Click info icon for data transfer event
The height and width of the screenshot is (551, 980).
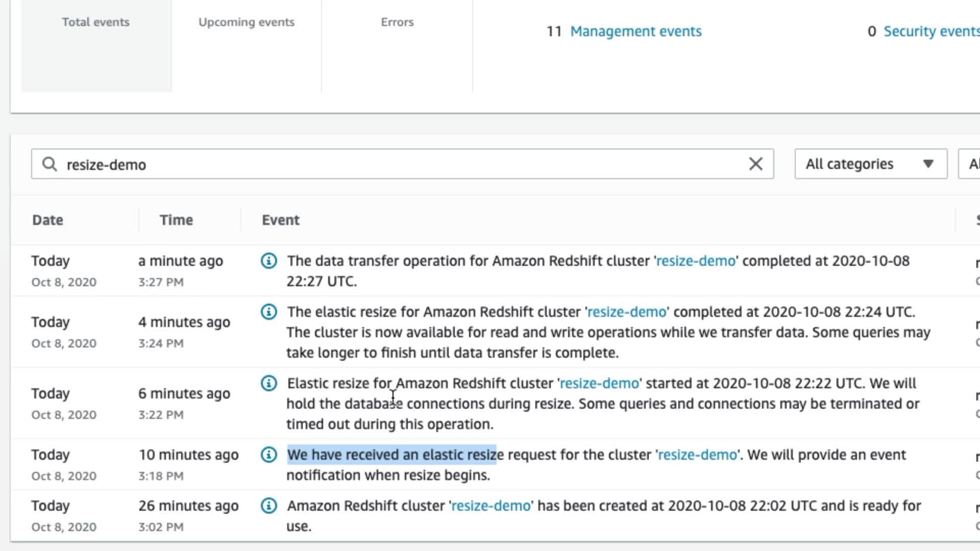click(x=269, y=261)
